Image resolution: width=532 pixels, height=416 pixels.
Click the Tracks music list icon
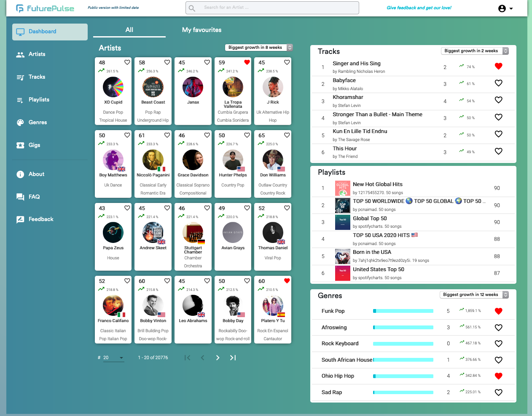coord(20,77)
